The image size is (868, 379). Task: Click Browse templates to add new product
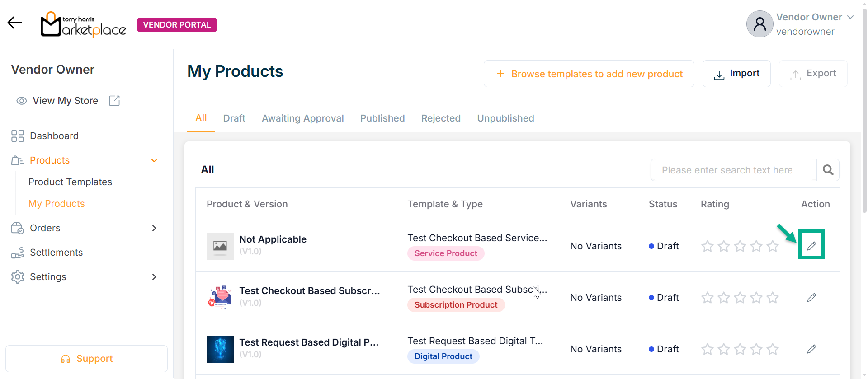(x=589, y=74)
